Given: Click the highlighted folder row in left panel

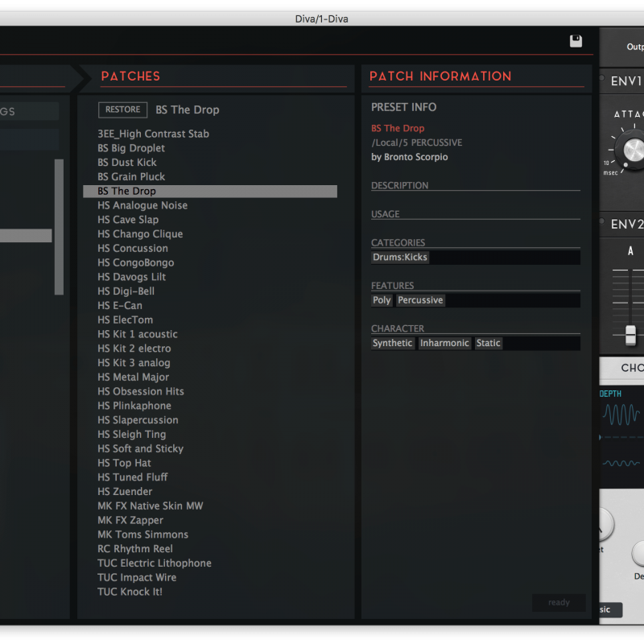Looking at the screenshot, I should 26,236.
